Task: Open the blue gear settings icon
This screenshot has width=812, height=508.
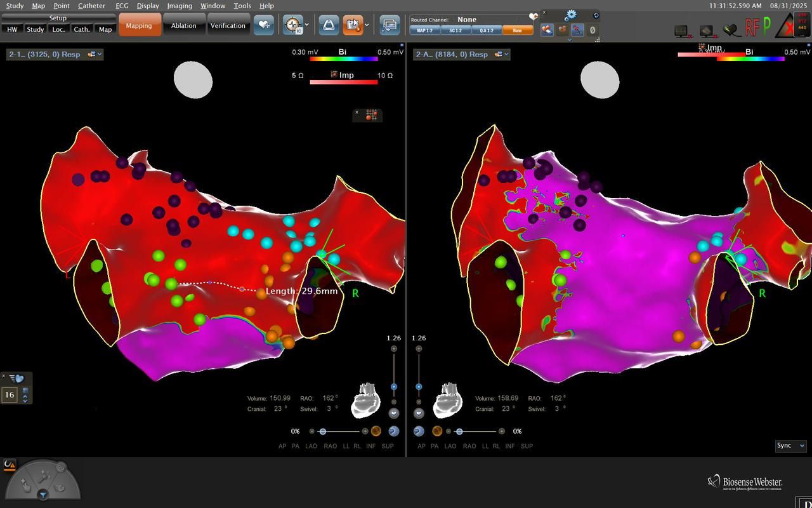Action: tap(570, 15)
